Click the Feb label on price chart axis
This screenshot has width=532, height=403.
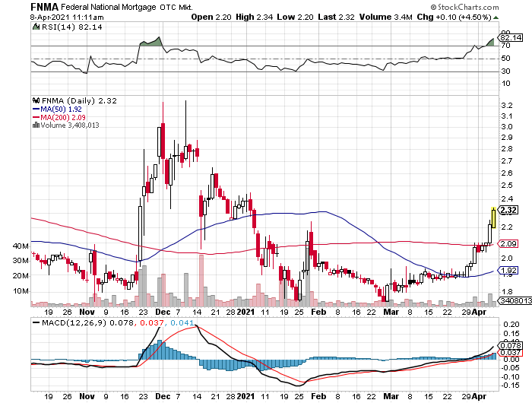coord(318,312)
